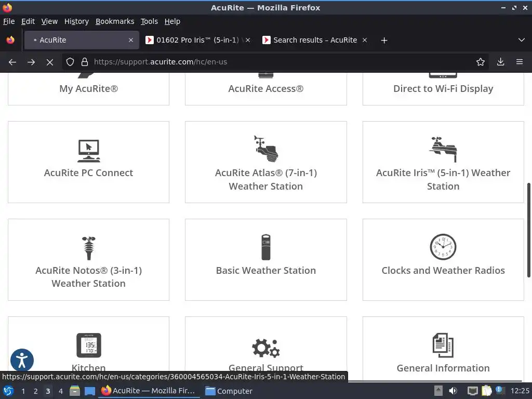Bookmark this page with the star icon

[x=481, y=62]
